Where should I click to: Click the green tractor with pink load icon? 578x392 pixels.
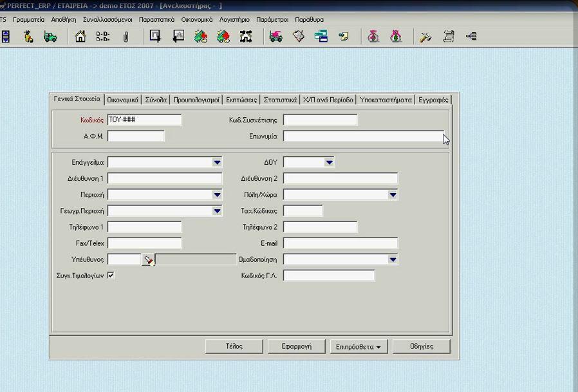click(275, 37)
